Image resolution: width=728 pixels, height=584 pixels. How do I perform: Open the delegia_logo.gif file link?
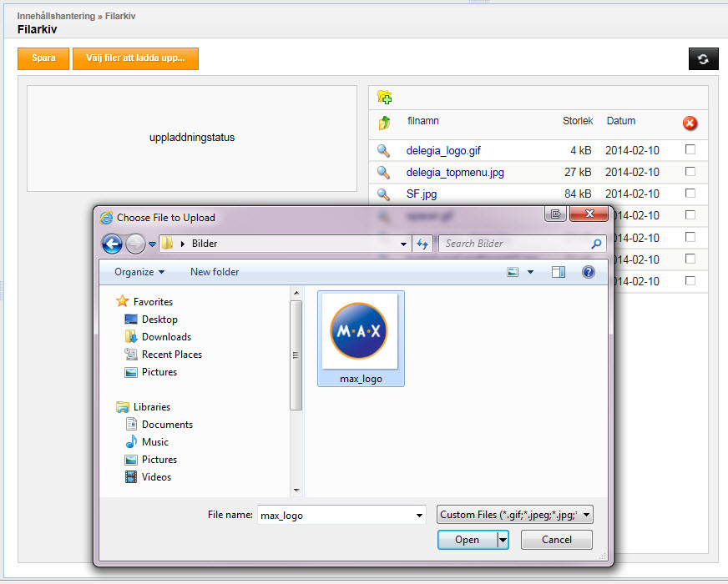[443, 151]
